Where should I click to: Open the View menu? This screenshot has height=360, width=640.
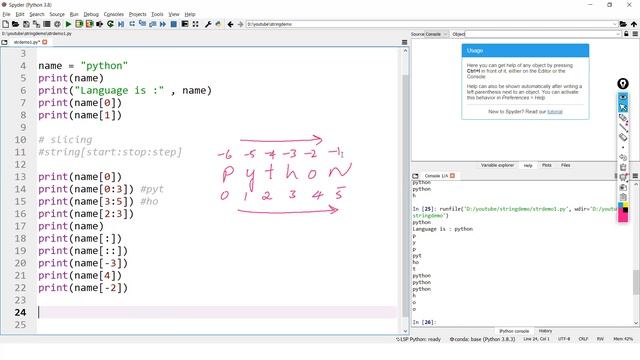coord(174,14)
